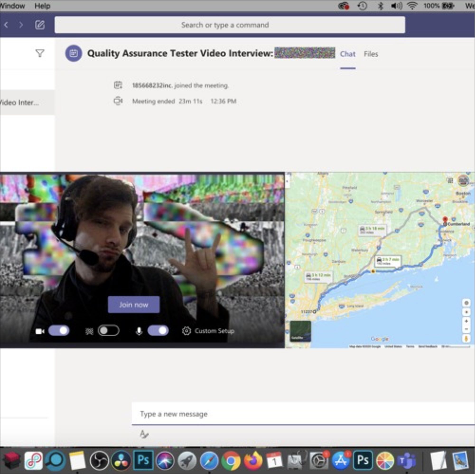The image size is (476, 474).
Task: Go forward with the right chevron
Action: tap(21, 25)
